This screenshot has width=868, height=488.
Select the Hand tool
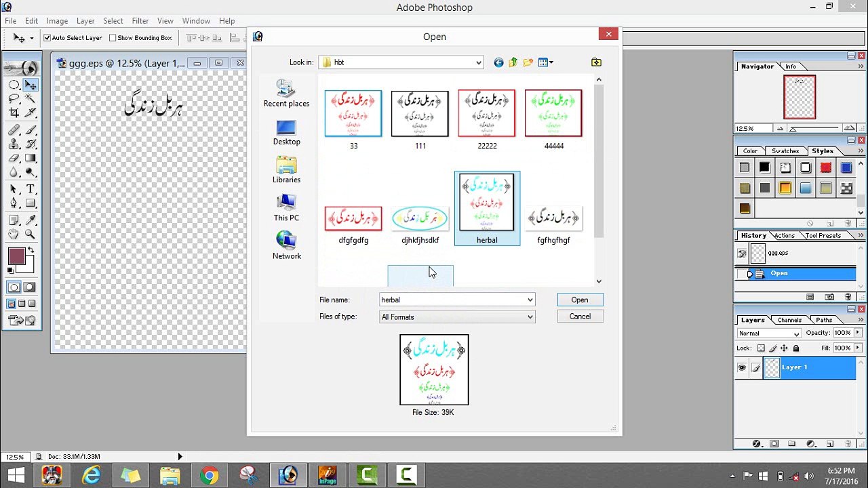[x=14, y=235]
